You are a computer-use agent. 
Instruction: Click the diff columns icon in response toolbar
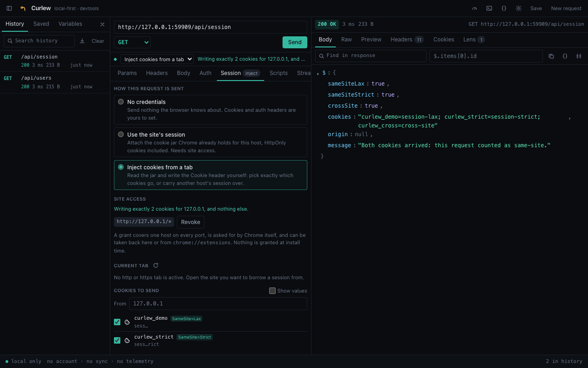(x=579, y=56)
